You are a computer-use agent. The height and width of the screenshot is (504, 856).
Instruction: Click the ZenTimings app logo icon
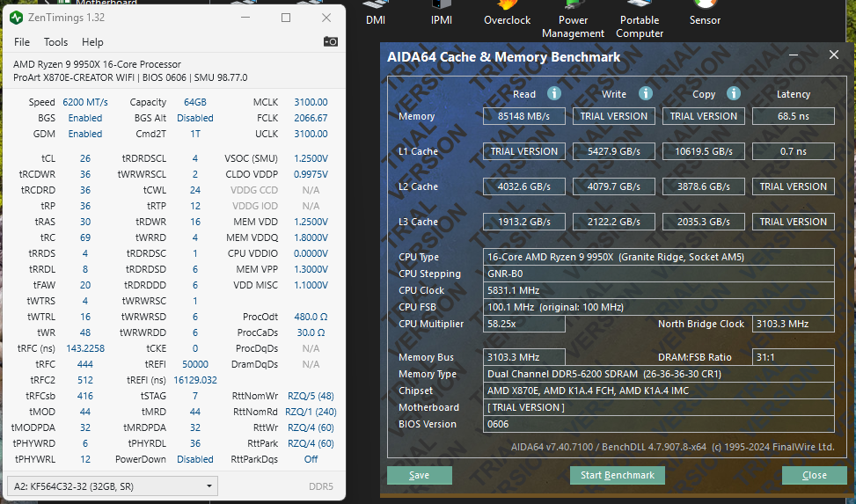[x=17, y=18]
